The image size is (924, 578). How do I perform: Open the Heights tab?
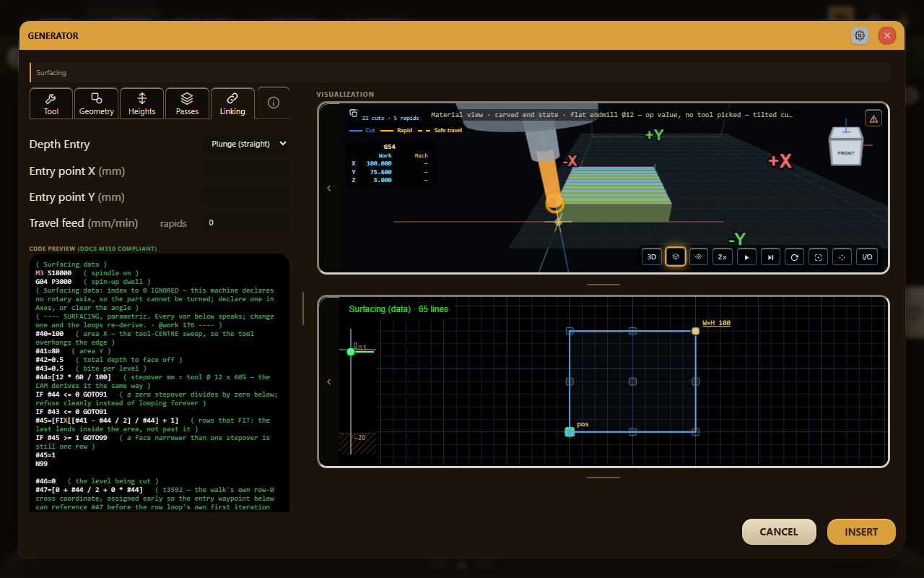point(141,103)
